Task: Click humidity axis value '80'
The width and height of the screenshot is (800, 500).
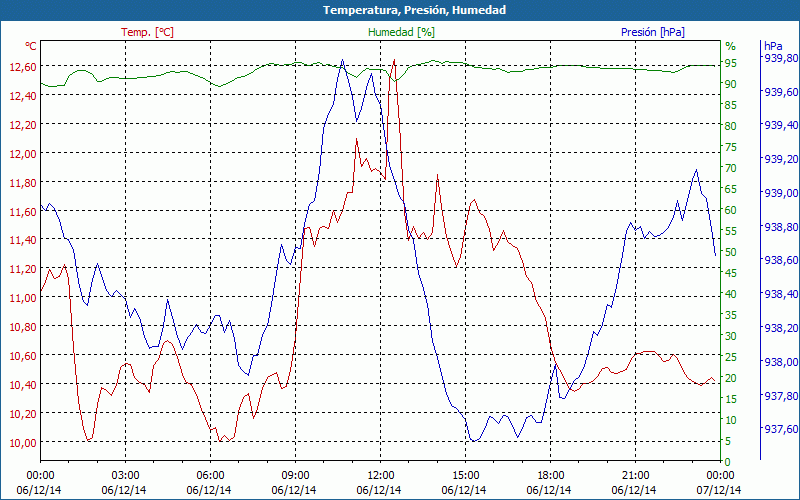Action: tap(731, 126)
